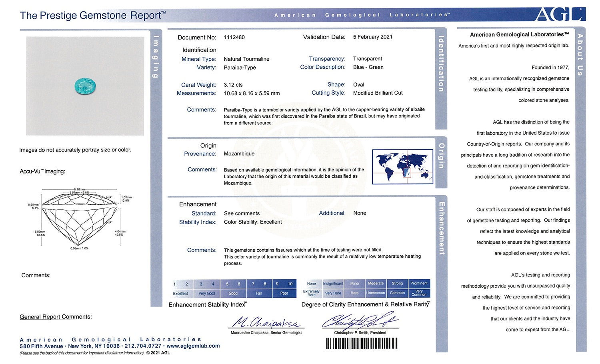600x364 pixels.
Task: Select the Uncommon rarity cell
Action: tap(376, 293)
